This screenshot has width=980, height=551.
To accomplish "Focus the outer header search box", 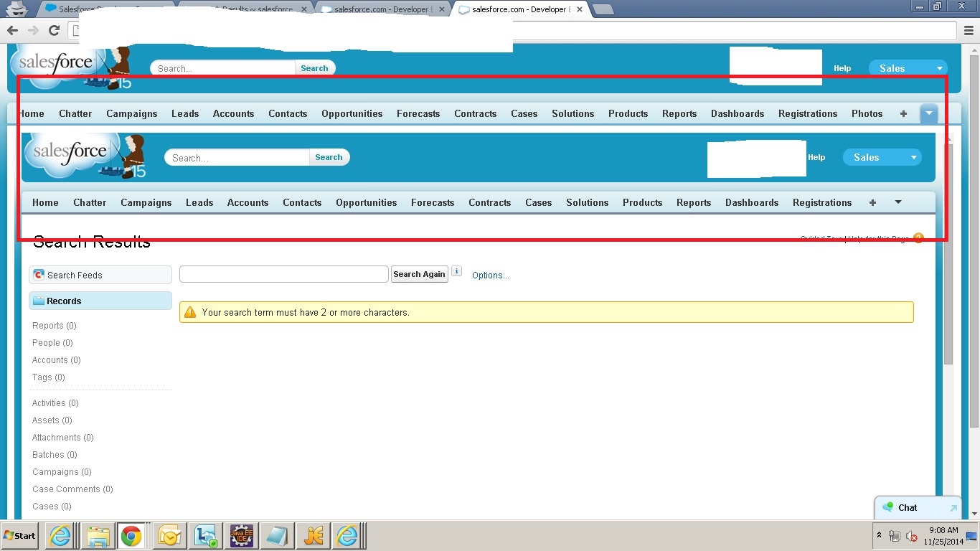I will tap(222, 68).
